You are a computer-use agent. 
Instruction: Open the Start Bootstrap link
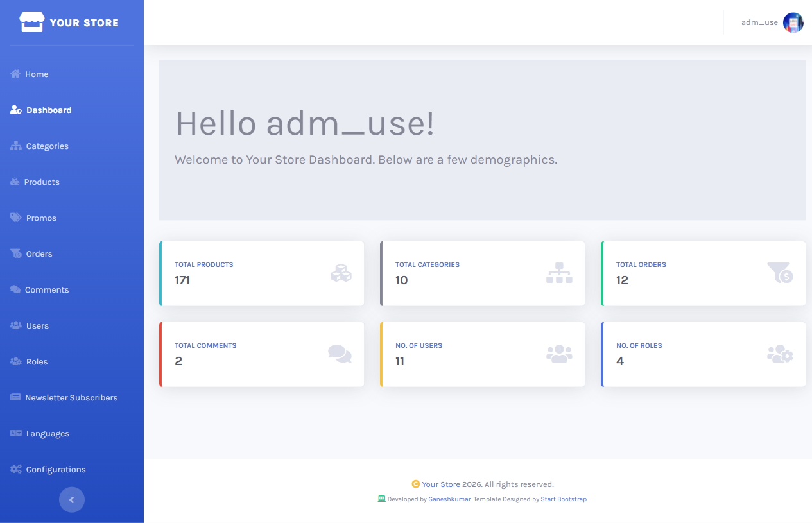coord(564,499)
